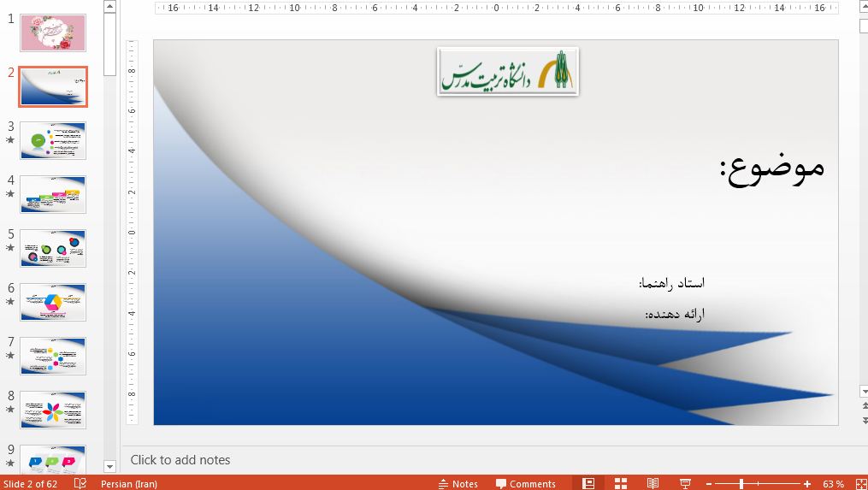The height and width of the screenshot is (490, 868).
Task: Click the Persian (Iran) language indicator
Action: [x=128, y=484]
